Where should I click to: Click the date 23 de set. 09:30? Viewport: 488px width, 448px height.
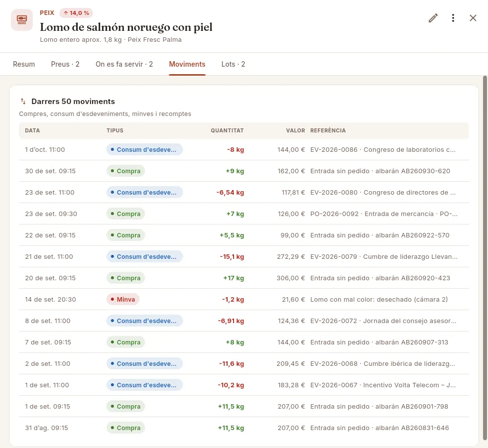(x=51, y=214)
